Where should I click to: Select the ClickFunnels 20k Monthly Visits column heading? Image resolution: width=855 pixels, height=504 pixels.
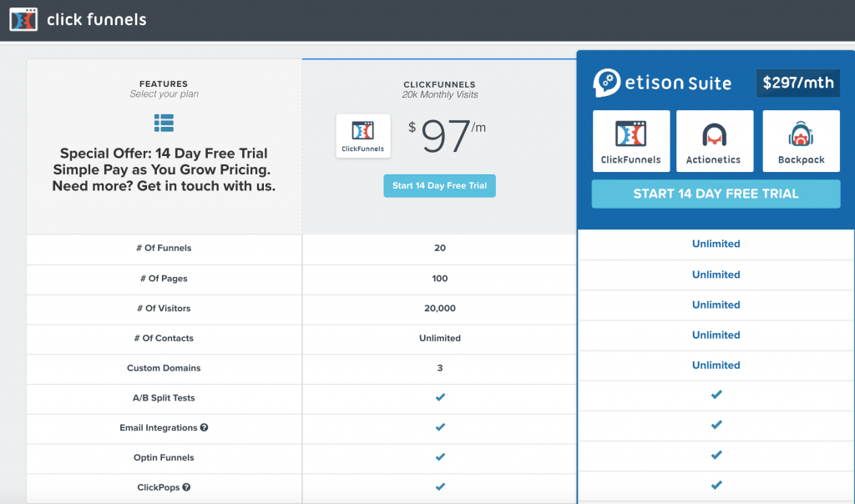(439, 89)
